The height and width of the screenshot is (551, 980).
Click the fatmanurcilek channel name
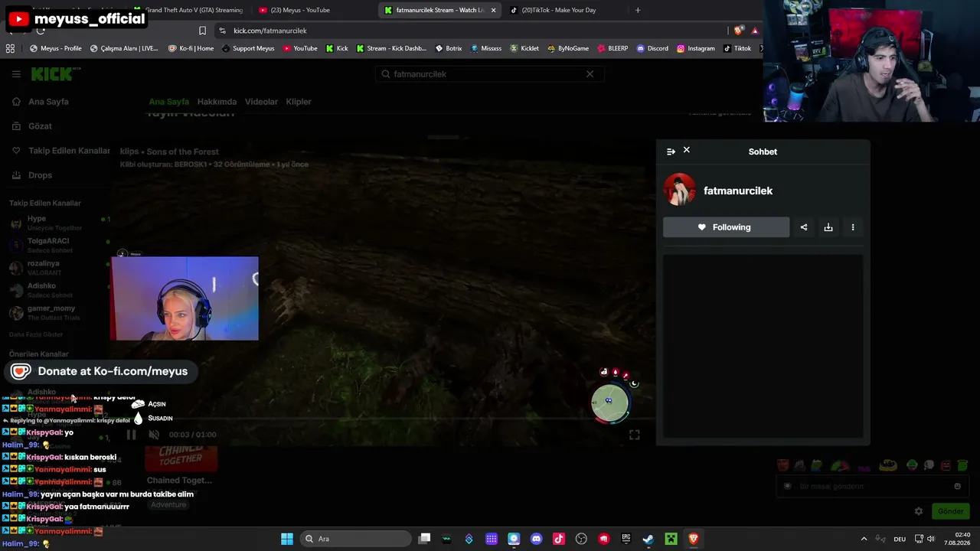coord(738,191)
